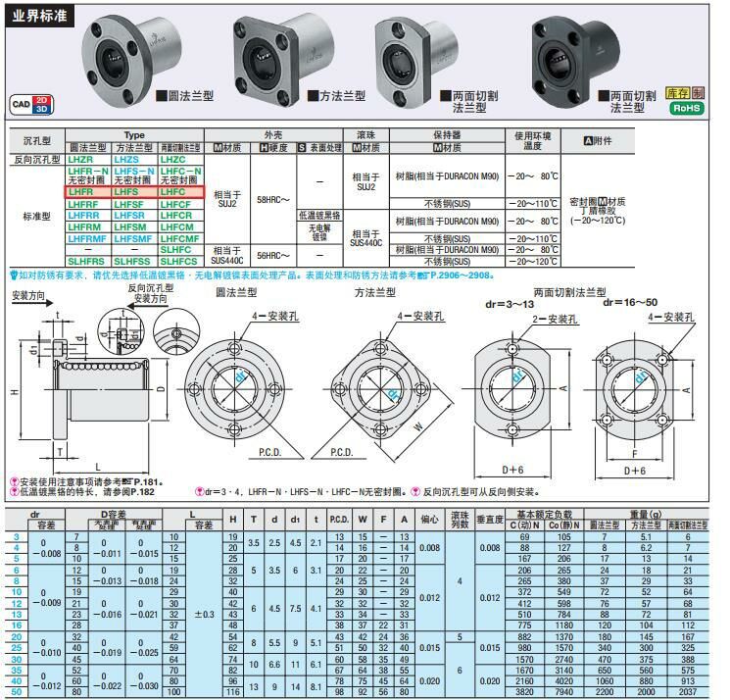Click the 滚珠列数 column header
Screen dimensions: 730x700
point(460,520)
